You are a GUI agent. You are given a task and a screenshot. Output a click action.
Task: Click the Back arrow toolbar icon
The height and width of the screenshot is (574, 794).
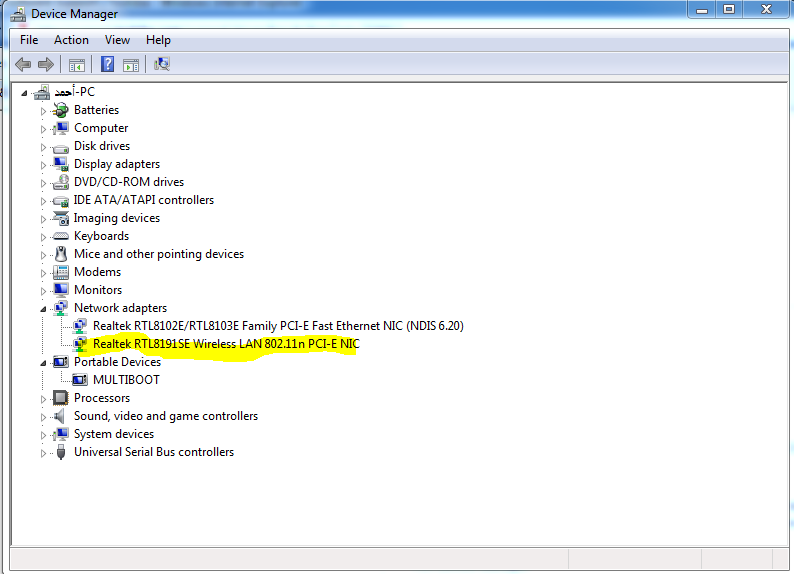point(23,64)
